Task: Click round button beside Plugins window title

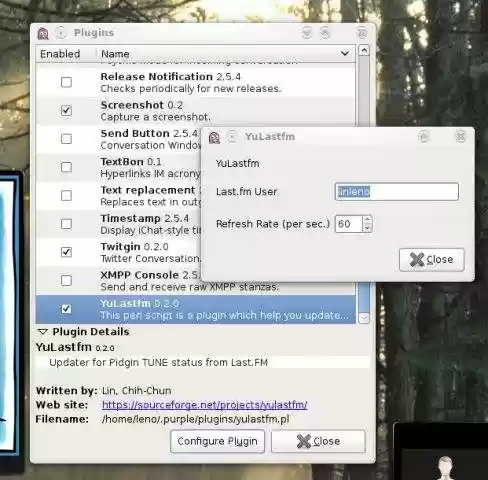Action: (61, 33)
